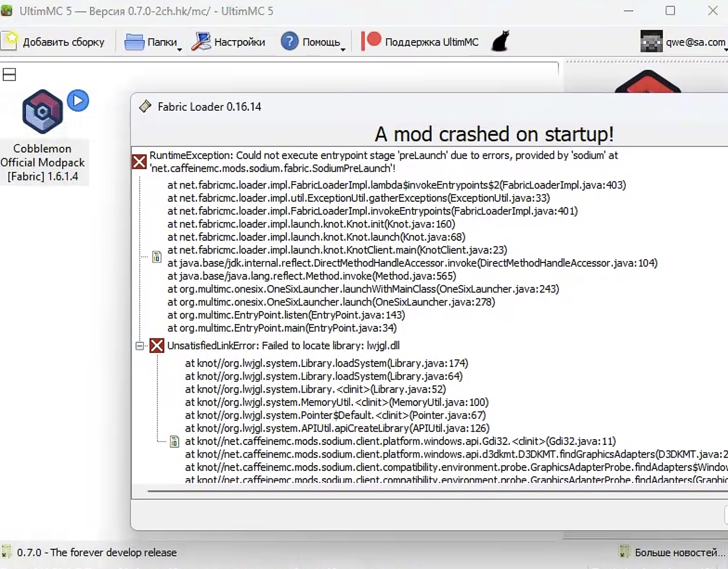Click the 'A mod crashed on startup!' heading
This screenshot has width=728, height=569.
pyautogui.click(x=494, y=134)
